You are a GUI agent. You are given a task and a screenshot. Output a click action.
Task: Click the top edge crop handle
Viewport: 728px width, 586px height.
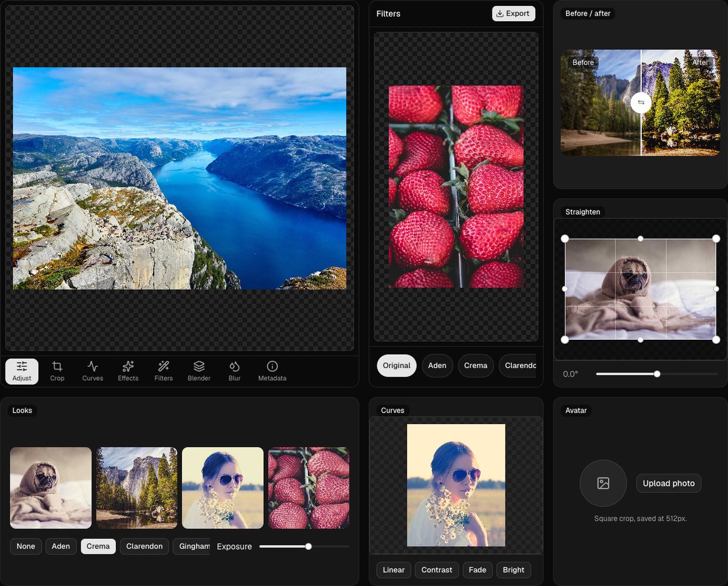tap(641, 239)
